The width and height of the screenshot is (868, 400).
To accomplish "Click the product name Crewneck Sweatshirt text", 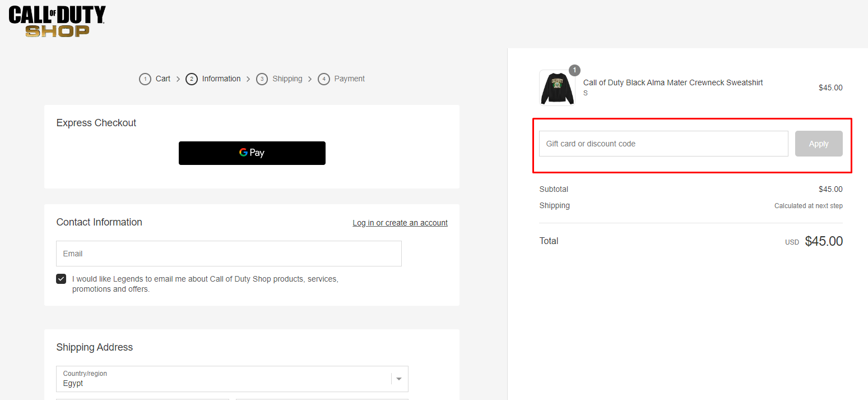I will (x=673, y=82).
